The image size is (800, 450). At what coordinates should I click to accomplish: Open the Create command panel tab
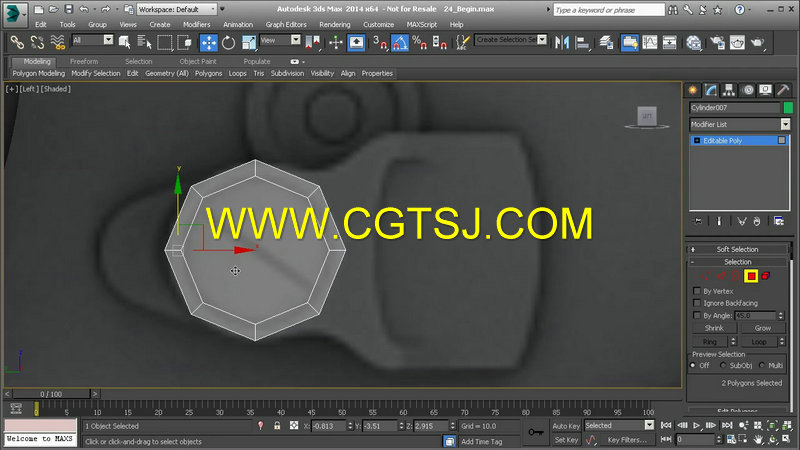pyautogui.click(x=693, y=90)
